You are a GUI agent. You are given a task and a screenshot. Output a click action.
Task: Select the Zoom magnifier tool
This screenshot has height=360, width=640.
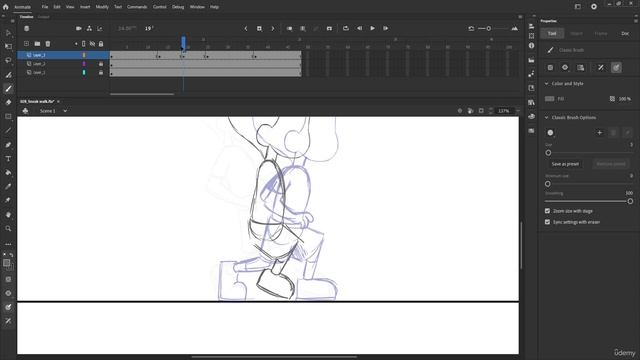8,229
